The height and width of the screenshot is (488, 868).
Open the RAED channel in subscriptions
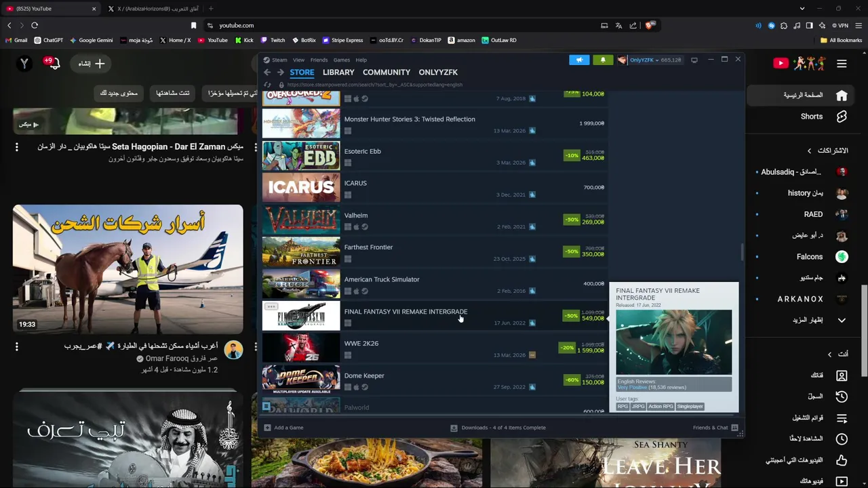(813, 214)
